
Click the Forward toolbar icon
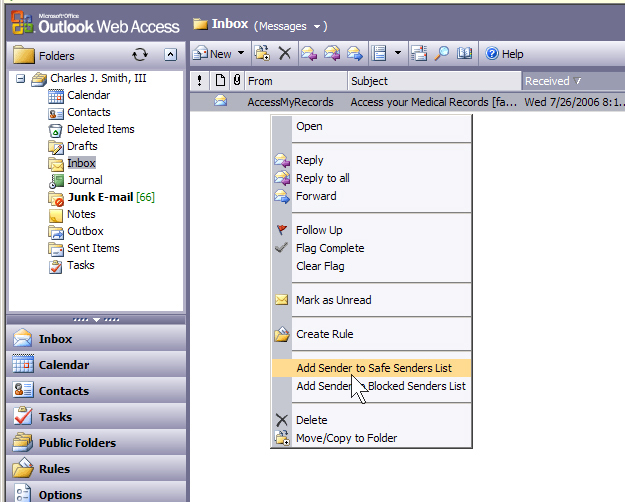click(x=355, y=53)
